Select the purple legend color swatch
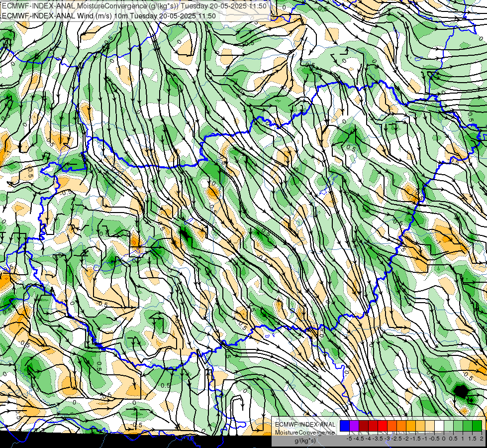Screen dimensions: 487x448 click(x=354, y=426)
